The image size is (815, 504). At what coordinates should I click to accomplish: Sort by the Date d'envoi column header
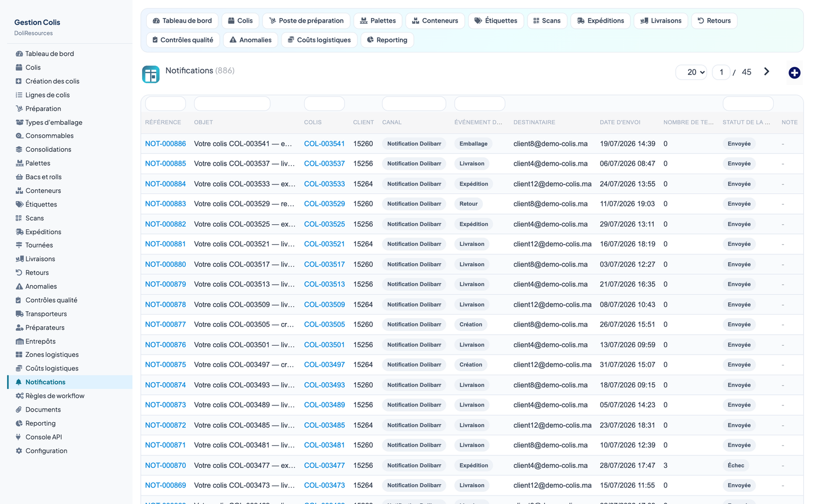click(620, 122)
